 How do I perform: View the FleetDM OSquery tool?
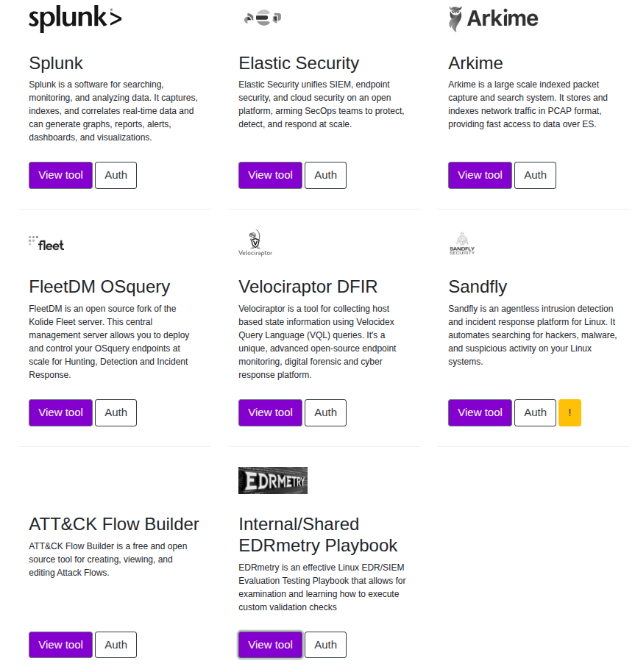[60, 413]
